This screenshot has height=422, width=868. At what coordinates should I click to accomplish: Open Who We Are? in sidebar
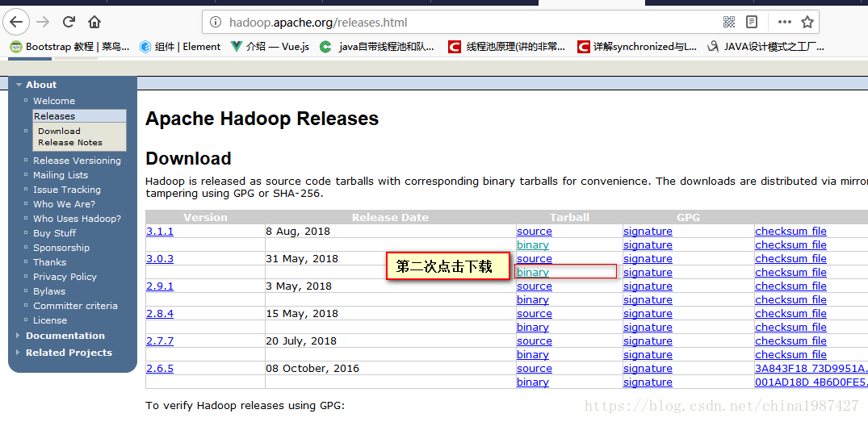[x=65, y=204]
